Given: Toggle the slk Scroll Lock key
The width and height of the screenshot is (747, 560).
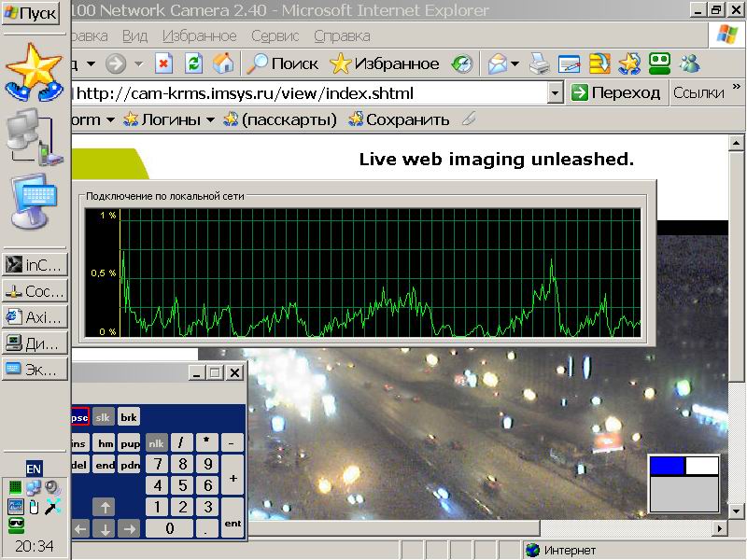Looking at the screenshot, I should coord(103,417).
